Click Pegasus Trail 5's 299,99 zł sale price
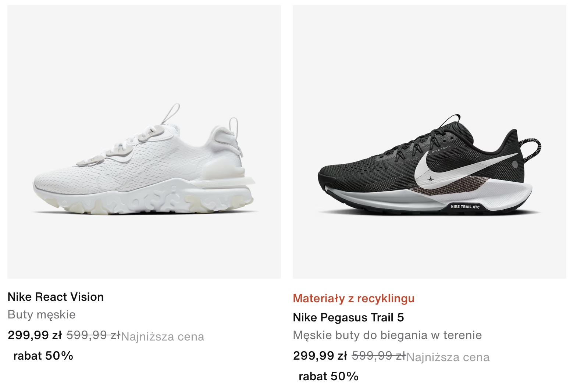Image resolution: width=570 pixels, height=392 pixels. (320, 356)
